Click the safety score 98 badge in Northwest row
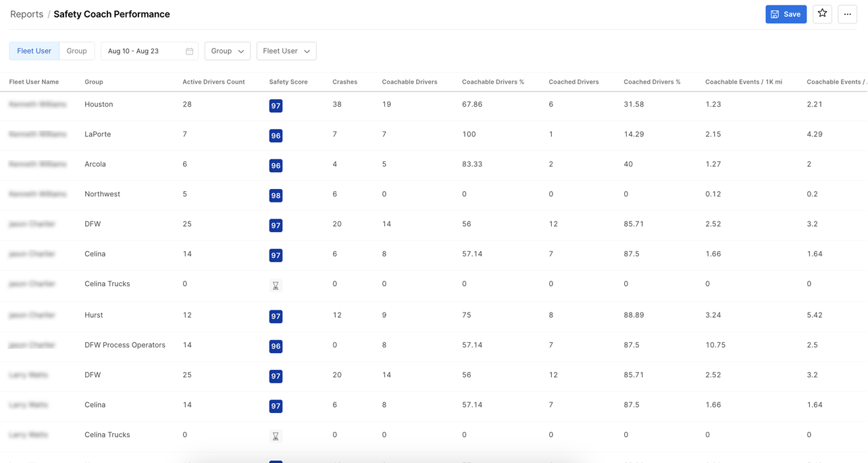This screenshot has width=868, height=463. click(x=276, y=196)
